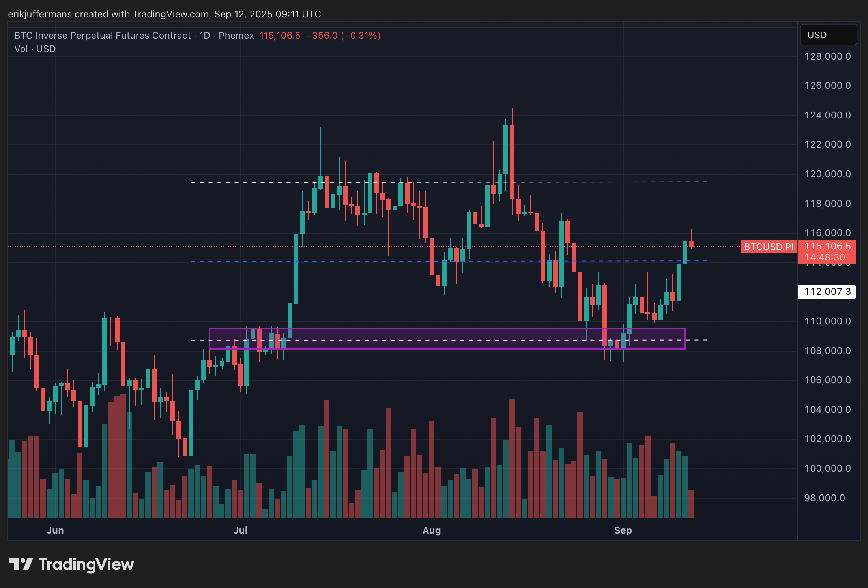Click the TradingView logo icon
The height and width of the screenshot is (588, 868).
coord(21,564)
